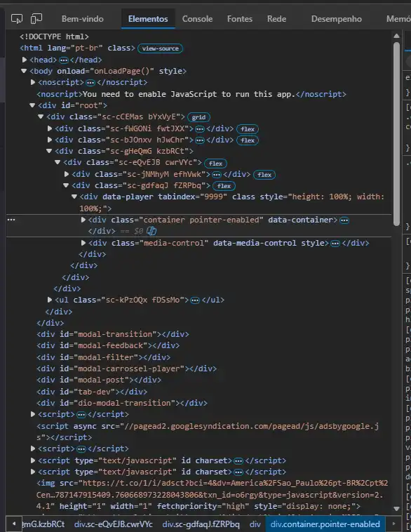Click the breadcrumb scroll-left arrow
Image resolution: width=411 pixels, height=532 pixels.
14,524
